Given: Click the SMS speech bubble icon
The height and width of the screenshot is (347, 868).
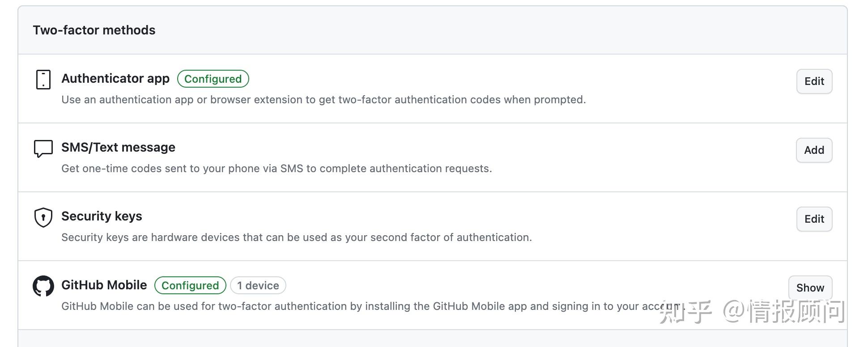Looking at the screenshot, I should coord(43,148).
